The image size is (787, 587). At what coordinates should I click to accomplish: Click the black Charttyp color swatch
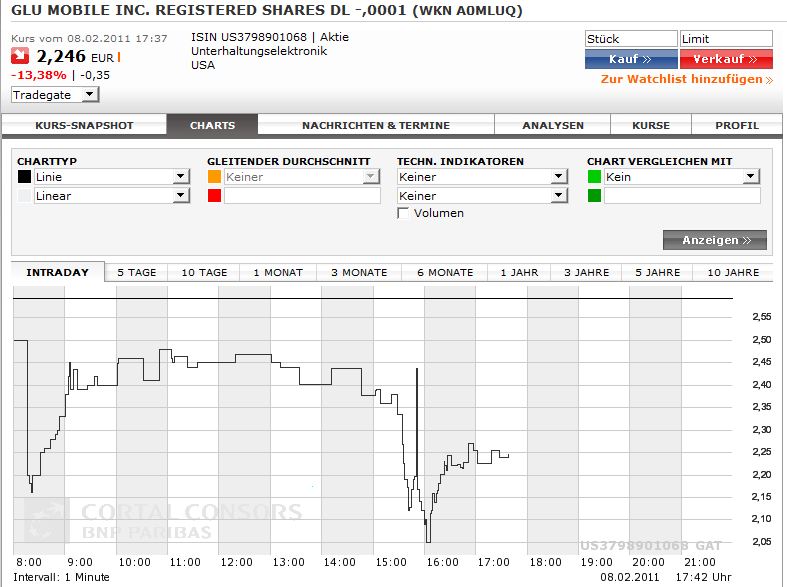(24, 177)
